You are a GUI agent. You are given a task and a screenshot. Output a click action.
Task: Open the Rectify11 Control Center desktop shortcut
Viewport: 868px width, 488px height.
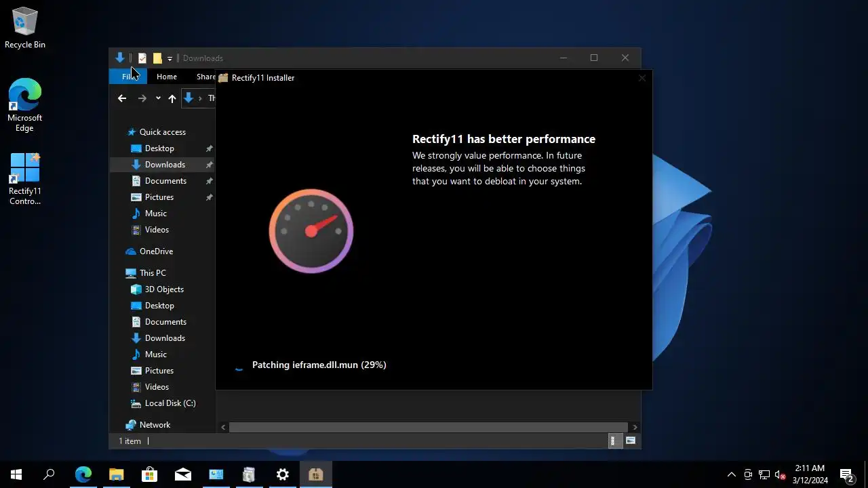[x=25, y=178]
